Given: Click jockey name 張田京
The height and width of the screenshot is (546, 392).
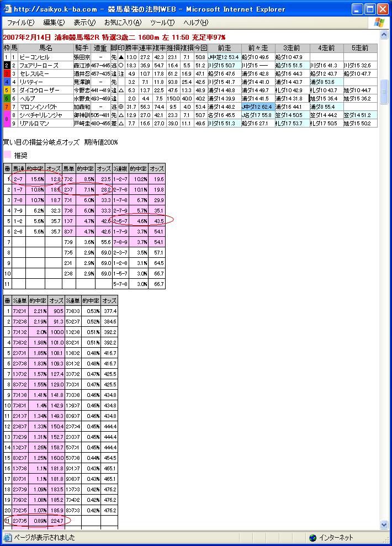Looking at the screenshot, I should (x=82, y=57).
